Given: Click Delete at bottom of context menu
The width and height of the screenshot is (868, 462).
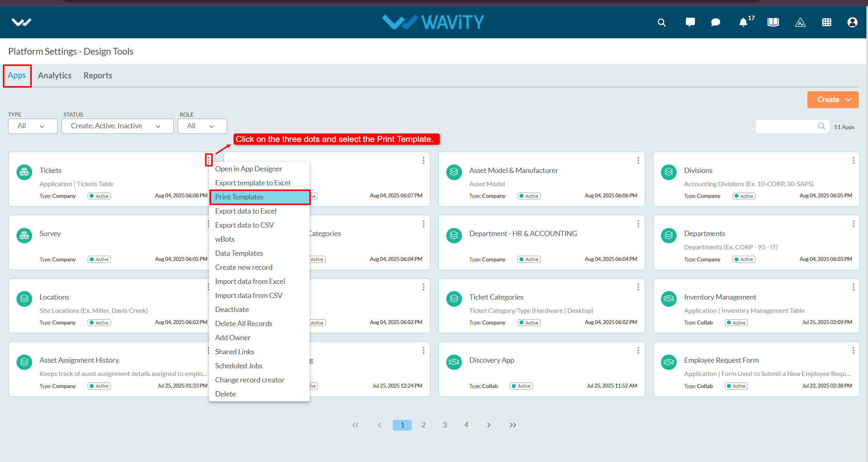Looking at the screenshot, I should point(259,394).
